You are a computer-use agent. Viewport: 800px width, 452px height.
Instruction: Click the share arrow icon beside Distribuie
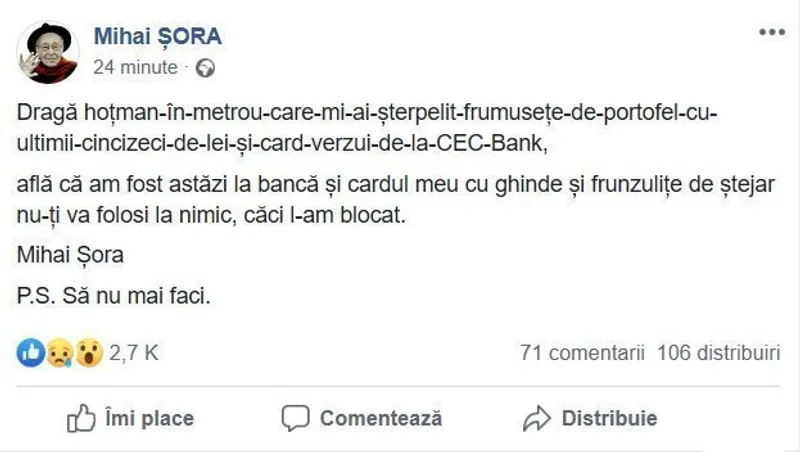pyautogui.click(x=537, y=418)
